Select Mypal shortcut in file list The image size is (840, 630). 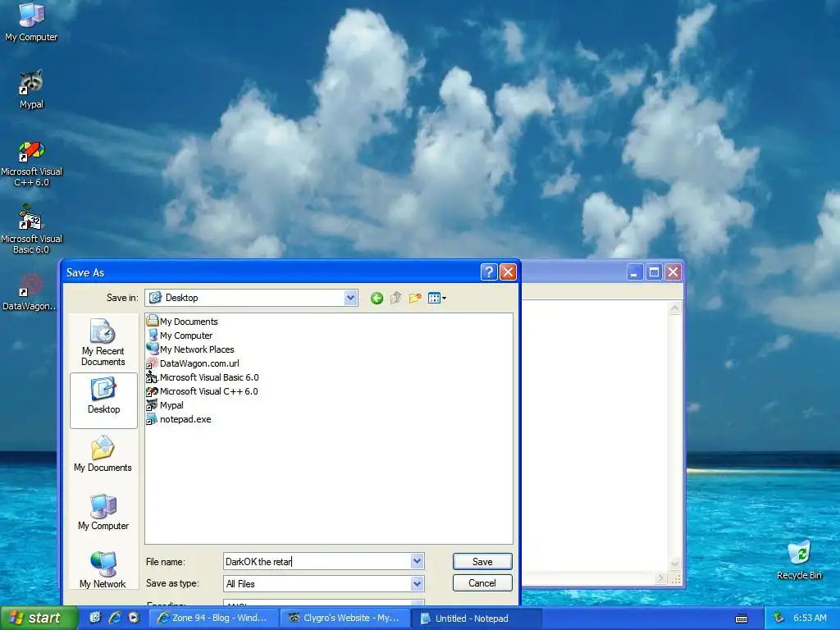click(165, 405)
